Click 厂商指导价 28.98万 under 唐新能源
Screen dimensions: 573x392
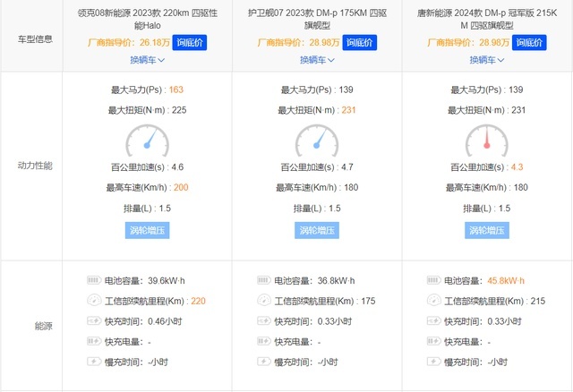tap(468, 43)
